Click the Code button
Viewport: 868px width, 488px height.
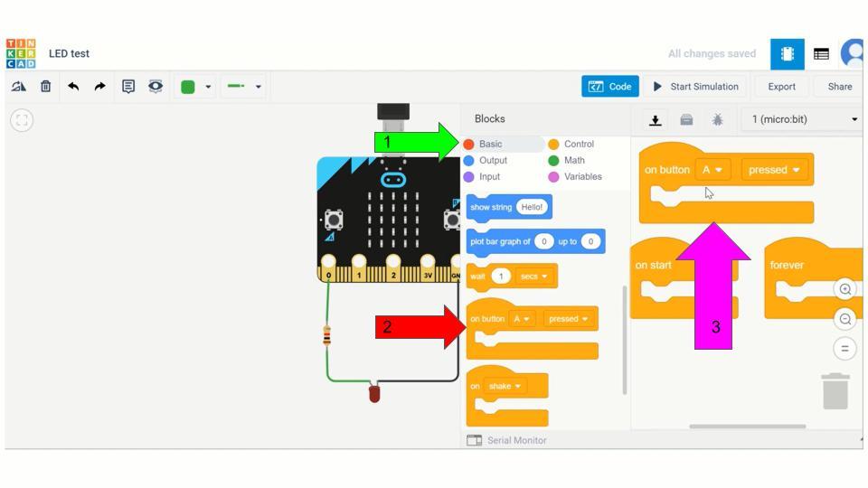(610, 87)
